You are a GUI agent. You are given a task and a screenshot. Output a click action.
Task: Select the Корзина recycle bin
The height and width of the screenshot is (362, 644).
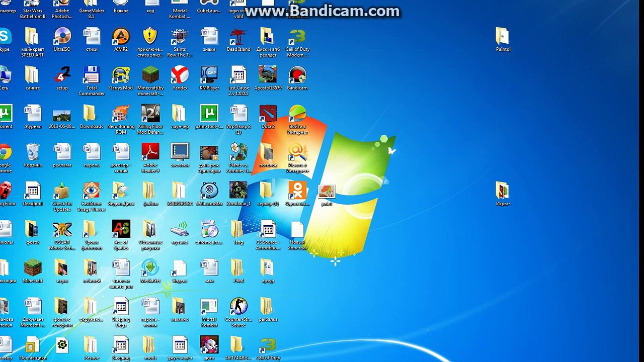pos(33,155)
